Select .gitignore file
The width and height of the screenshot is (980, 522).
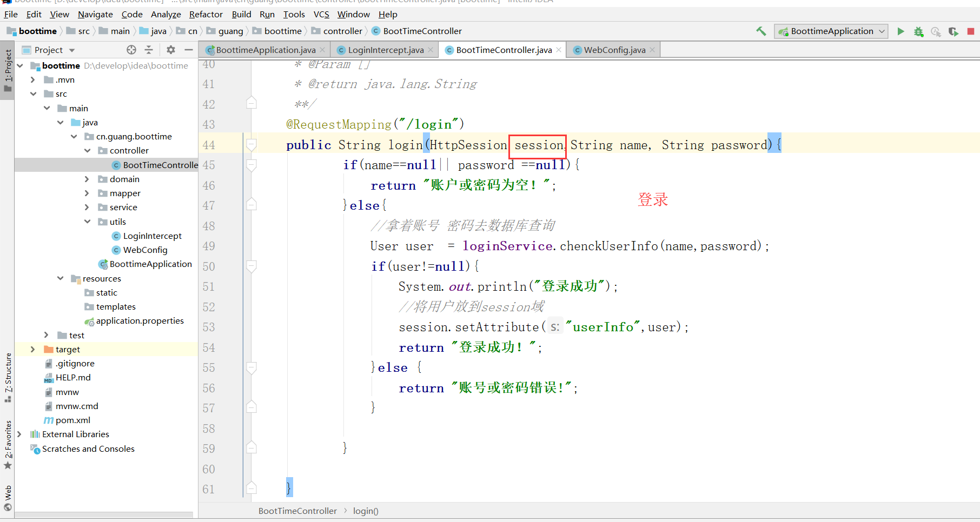(x=69, y=363)
